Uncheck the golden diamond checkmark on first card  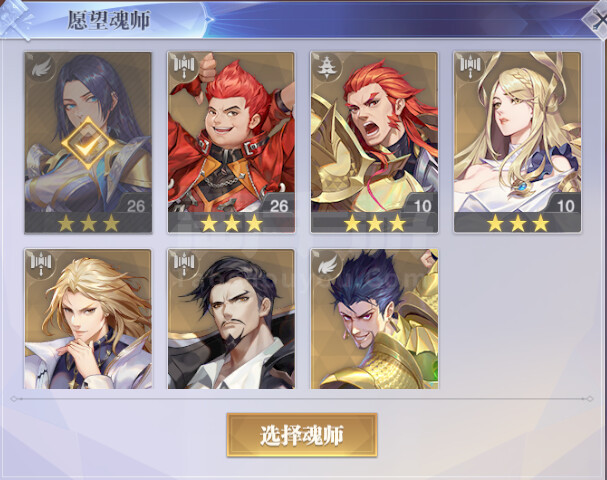click(x=88, y=144)
